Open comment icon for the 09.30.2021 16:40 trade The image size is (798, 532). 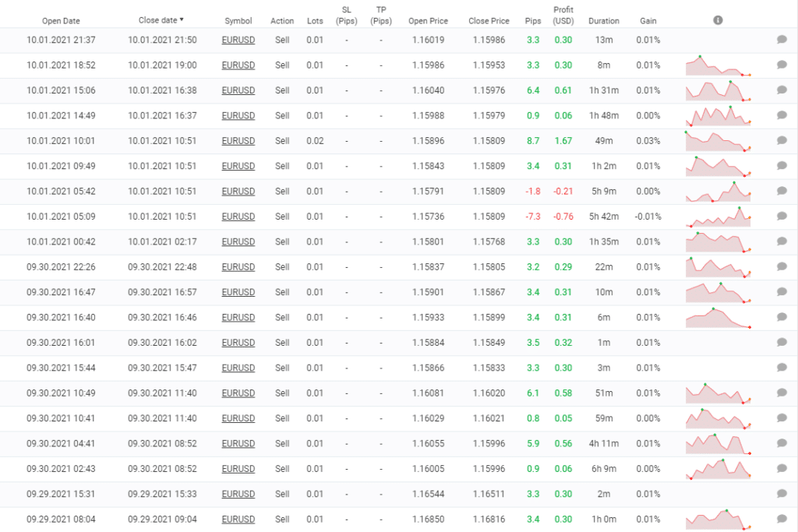782,317
